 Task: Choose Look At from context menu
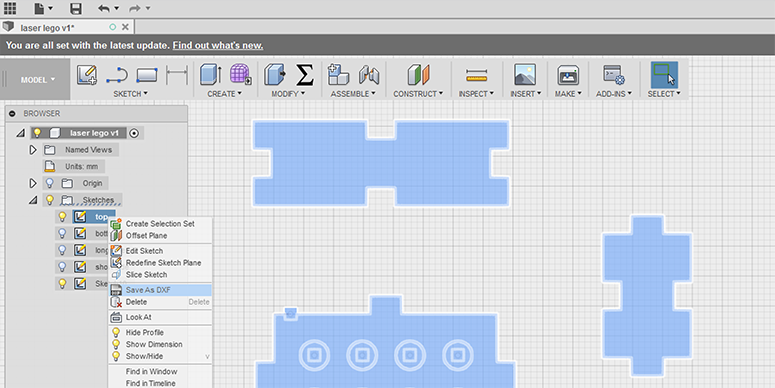click(x=160, y=317)
